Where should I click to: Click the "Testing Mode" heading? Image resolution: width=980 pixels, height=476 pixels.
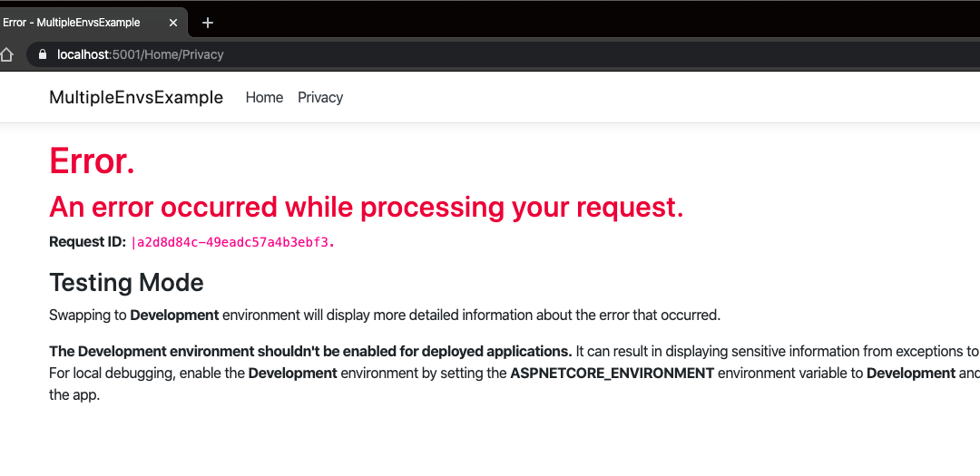tap(126, 283)
